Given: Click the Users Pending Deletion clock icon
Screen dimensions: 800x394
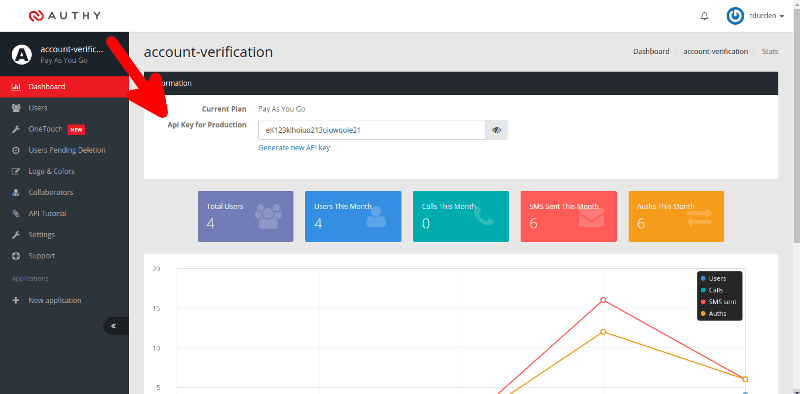Looking at the screenshot, I should coord(16,150).
